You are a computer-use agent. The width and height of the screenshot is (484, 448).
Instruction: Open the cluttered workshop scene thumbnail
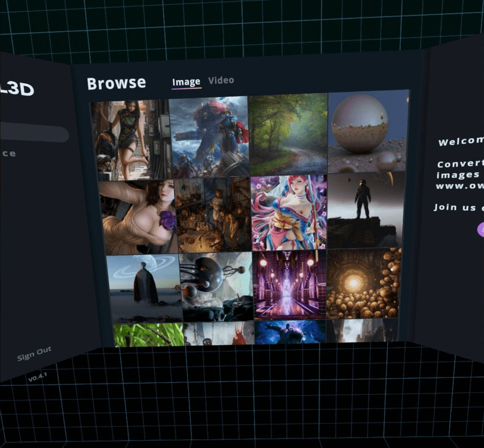point(213,214)
